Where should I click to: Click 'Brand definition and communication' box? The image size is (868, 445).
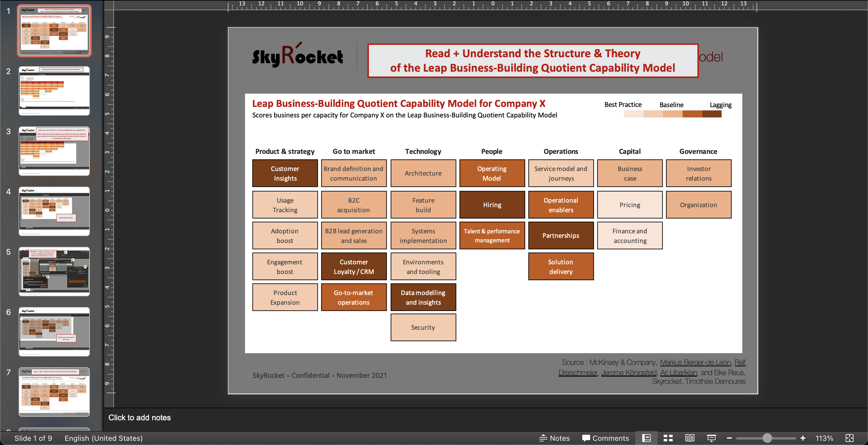click(354, 173)
